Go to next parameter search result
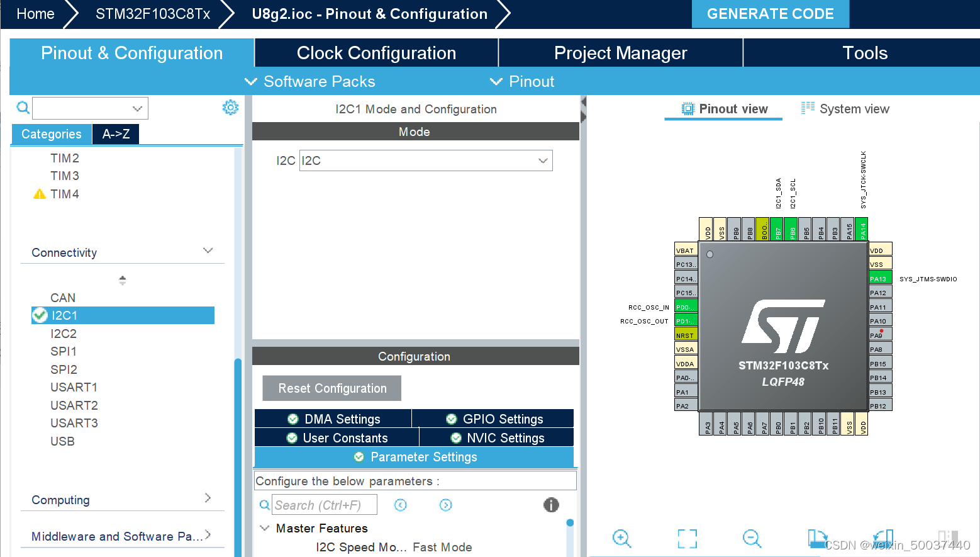The width and height of the screenshot is (980, 557). pyautogui.click(x=445, y=505)
